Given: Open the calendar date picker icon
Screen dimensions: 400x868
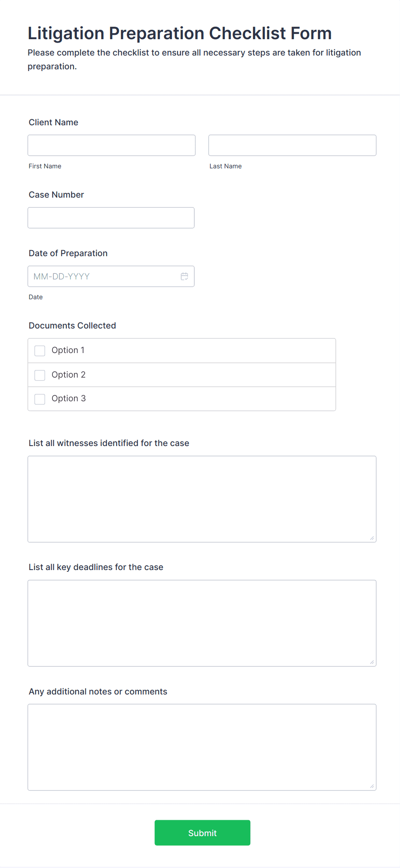Looking at the screenshot, I should pyautogui.click(x=185, y=276).
